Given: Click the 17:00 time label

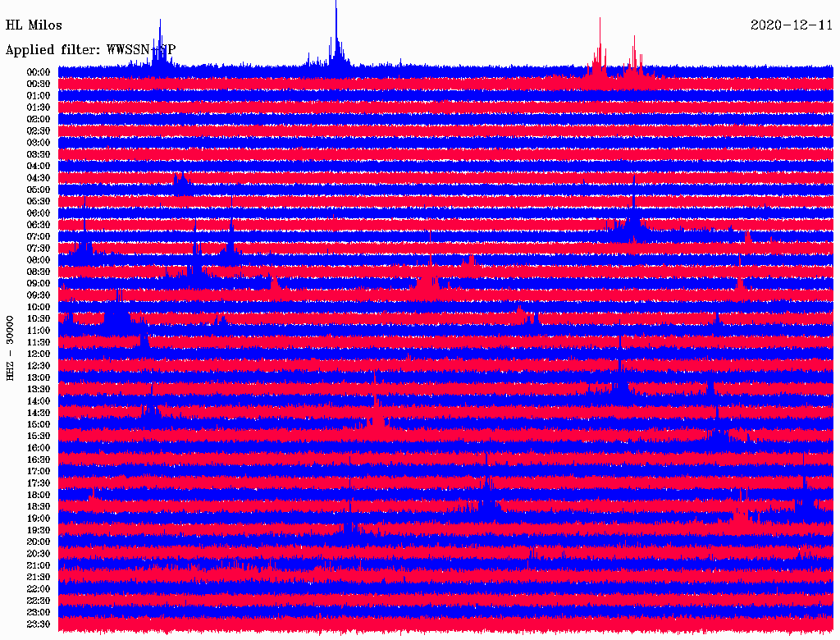Looking at the screenshot, I should (x=39, y=472).
